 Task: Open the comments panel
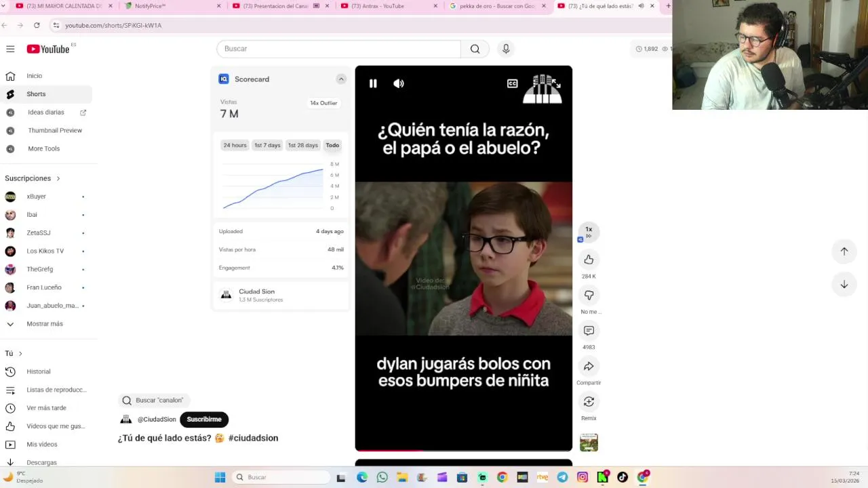(x=589, y=331)
